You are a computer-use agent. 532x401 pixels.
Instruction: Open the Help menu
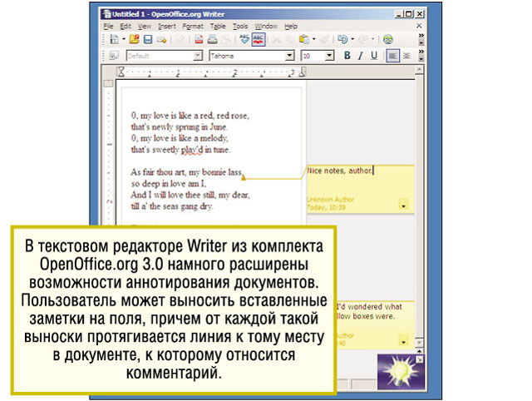291,27
